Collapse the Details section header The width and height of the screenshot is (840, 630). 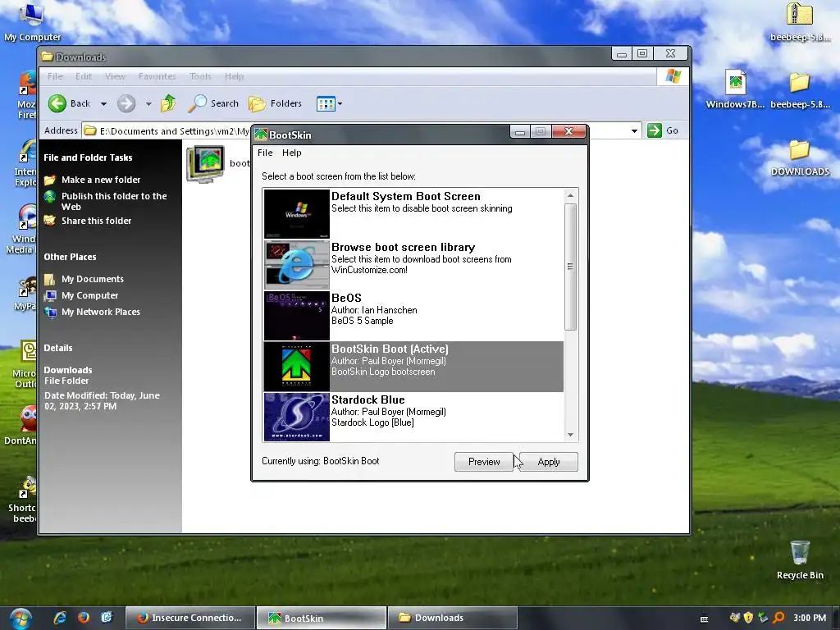pos(58,348)
